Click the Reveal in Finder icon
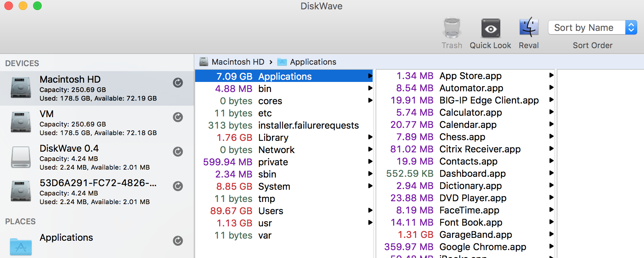This screenshot has width=644, height=258. pyautogui.click(x=529, y=27)
